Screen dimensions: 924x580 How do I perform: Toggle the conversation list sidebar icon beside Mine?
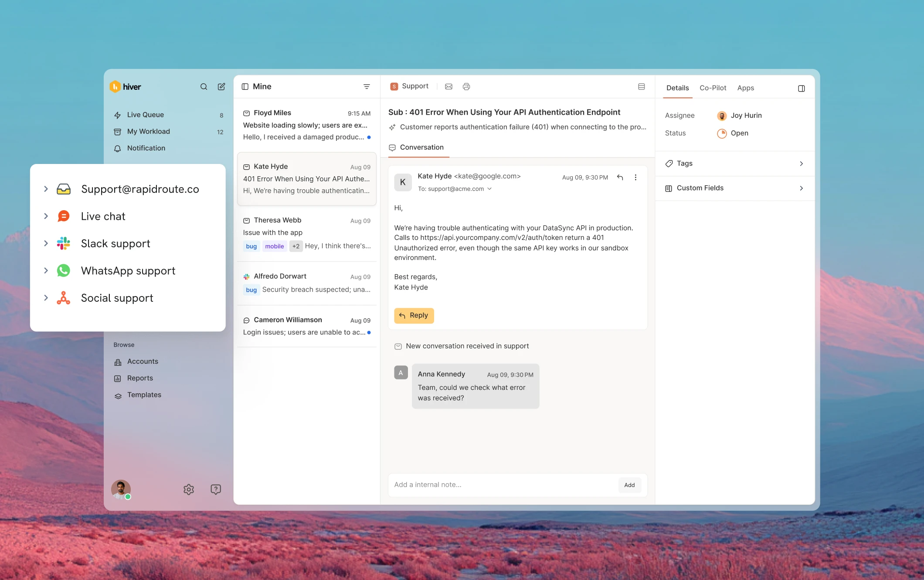pyautogui.click(x=245, y=87)
